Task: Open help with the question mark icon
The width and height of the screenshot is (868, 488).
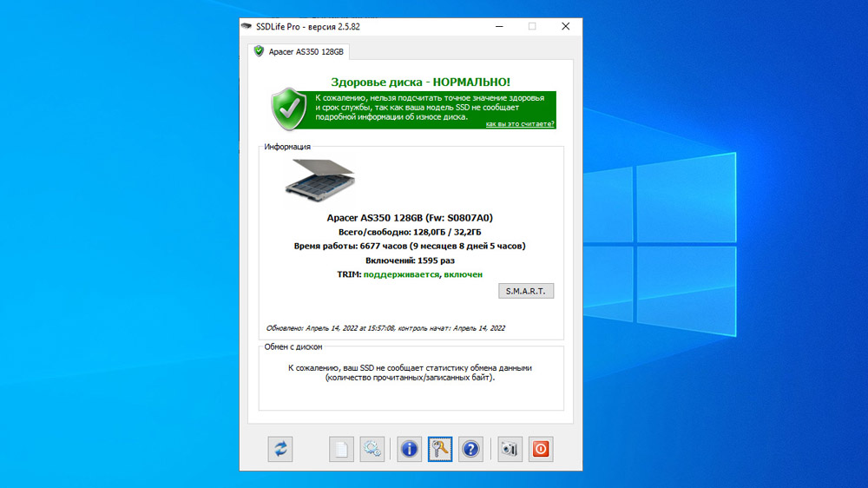Action: coord(470,449)
